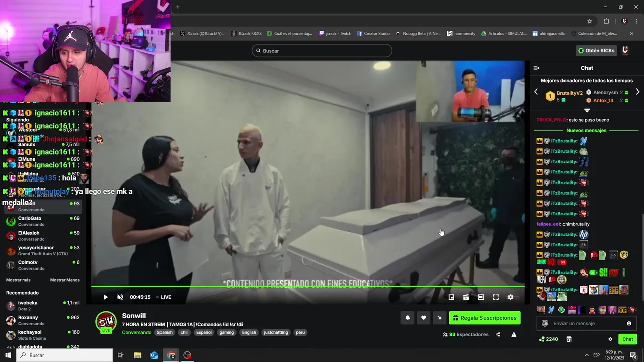
Task: Click Mostrar Menos in sidebar
Action: (x=65, y=280)
